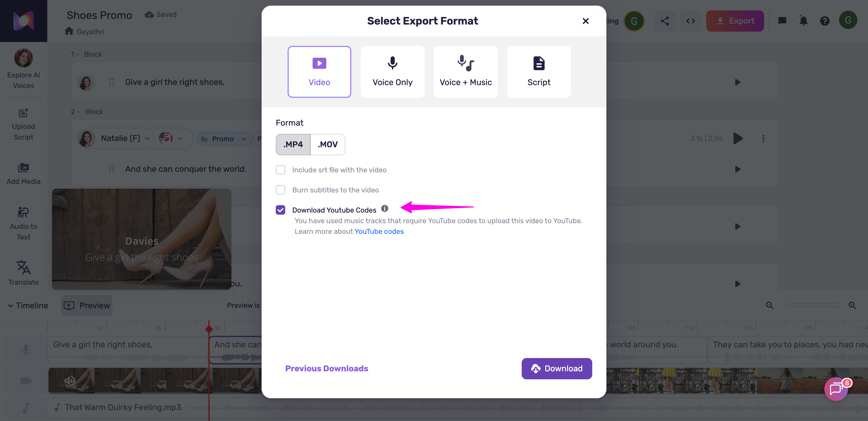Open the Promo style dropdown
Image resolution: width=868 pixels, height=421 pixels.
(x=243, y=139)
